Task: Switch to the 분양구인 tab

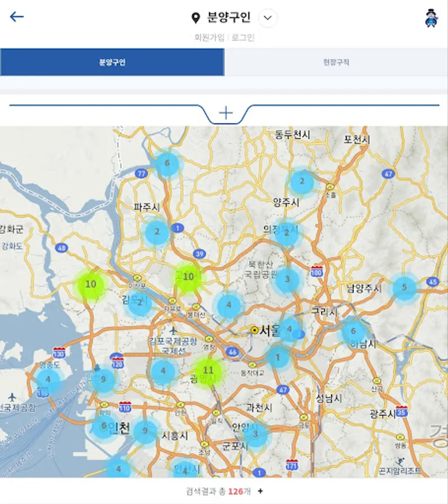Action: click(112, 62)
